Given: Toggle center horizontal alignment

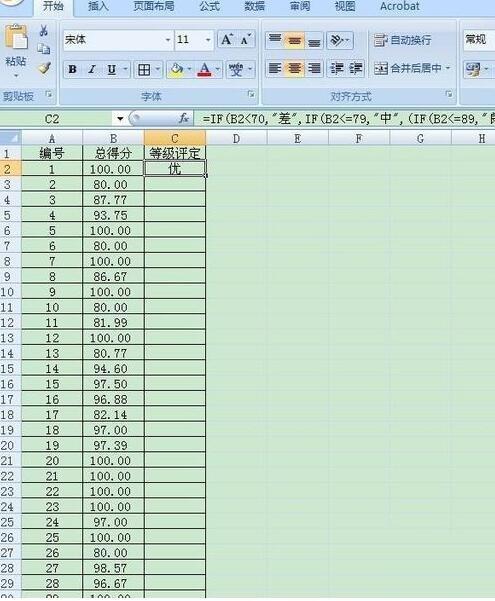Looking at the screenshot, I should coord(294,69).
